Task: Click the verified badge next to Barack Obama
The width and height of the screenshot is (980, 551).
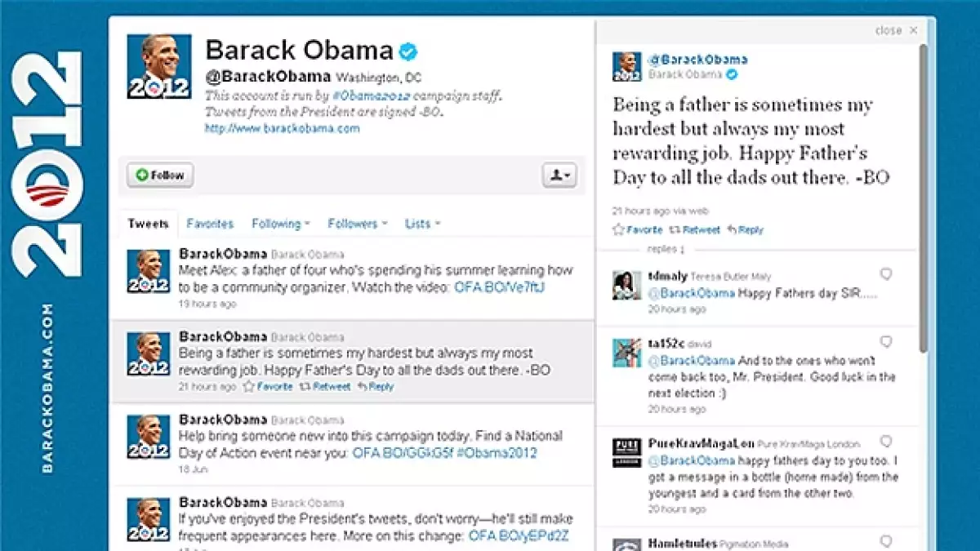Action: pyautogui.click(x=408, y=51)
